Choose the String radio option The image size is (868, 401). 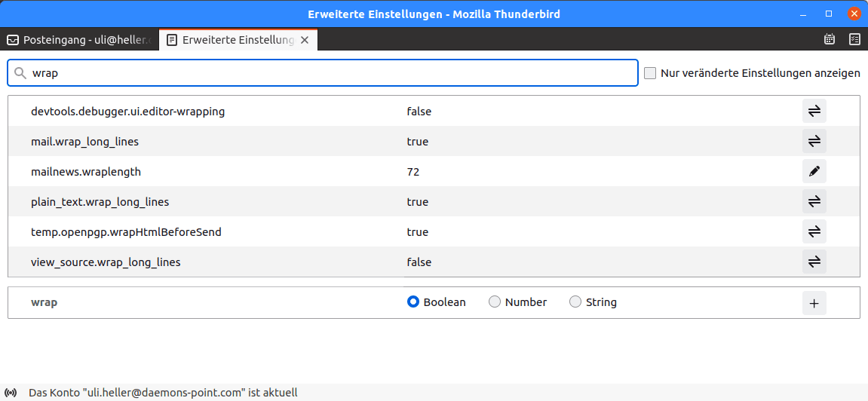[x=575, y=302]
